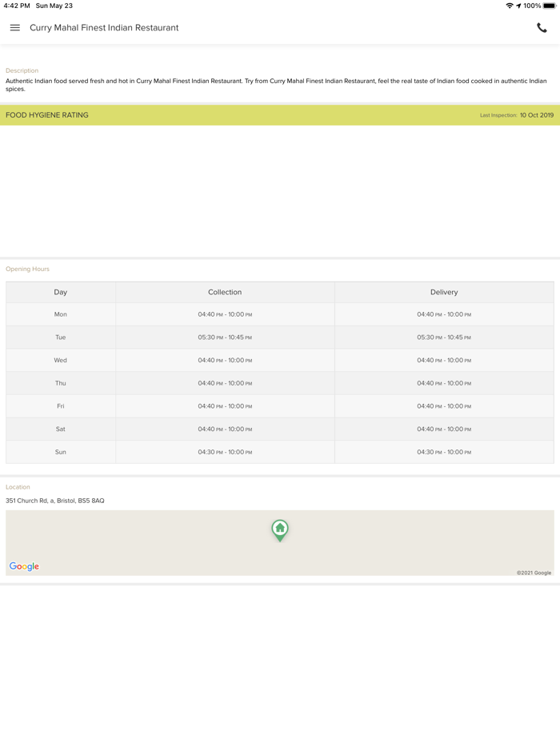Click the Google logo on map

tap(24, 566)
